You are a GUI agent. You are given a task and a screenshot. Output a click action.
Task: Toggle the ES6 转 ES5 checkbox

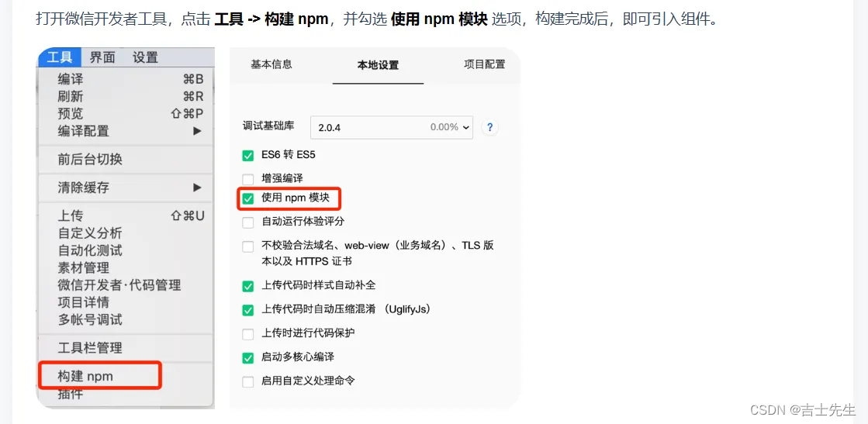coord(248,155)
